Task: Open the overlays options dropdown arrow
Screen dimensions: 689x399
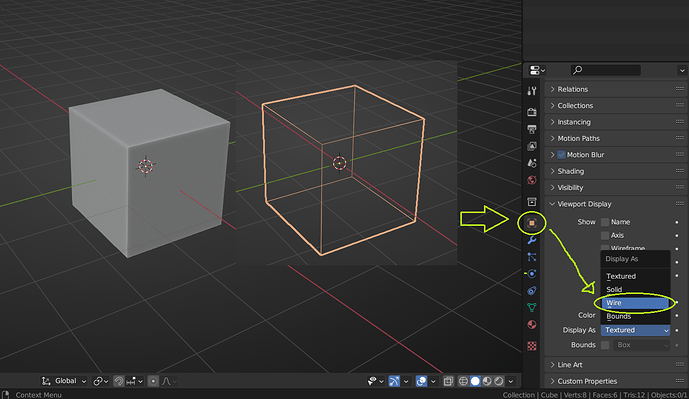Action: [x=433, y=381]
